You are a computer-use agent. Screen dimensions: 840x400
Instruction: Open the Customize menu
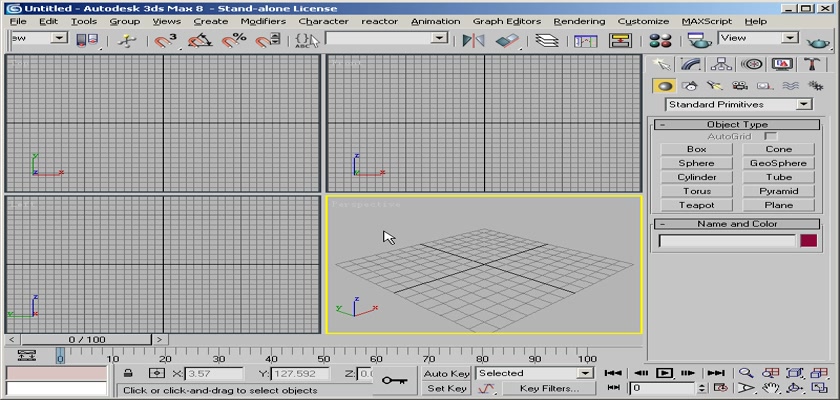(643, 21)
